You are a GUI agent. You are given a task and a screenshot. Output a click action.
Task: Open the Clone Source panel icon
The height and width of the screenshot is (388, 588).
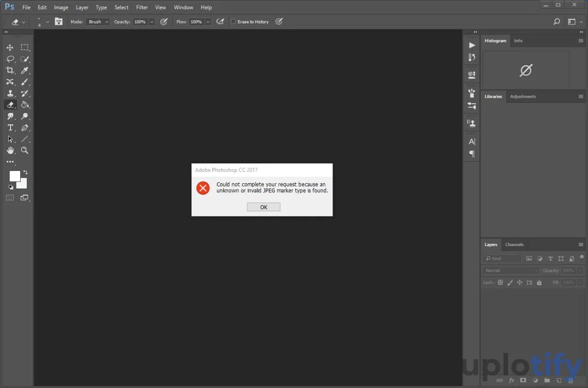tap(472, 123)
